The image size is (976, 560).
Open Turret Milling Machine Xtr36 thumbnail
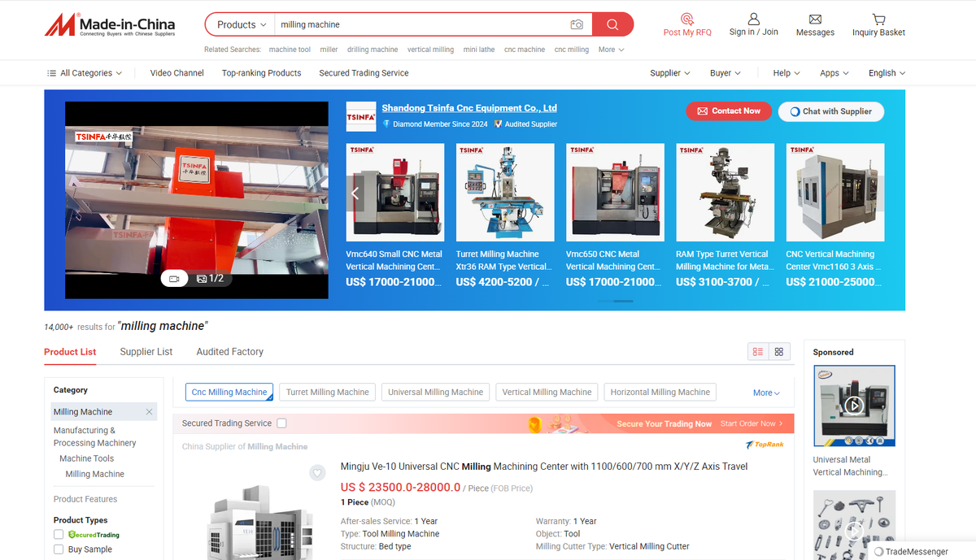pyautogui.click(x=505, y=193)
